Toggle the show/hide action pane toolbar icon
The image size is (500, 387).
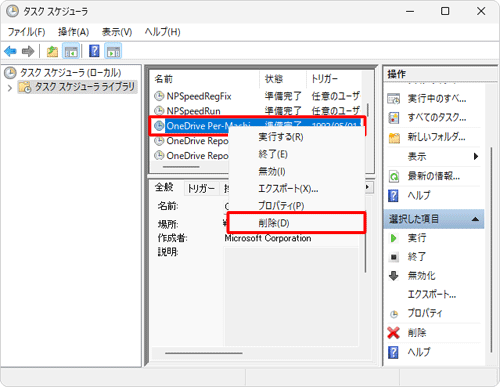tap(113, 51)
